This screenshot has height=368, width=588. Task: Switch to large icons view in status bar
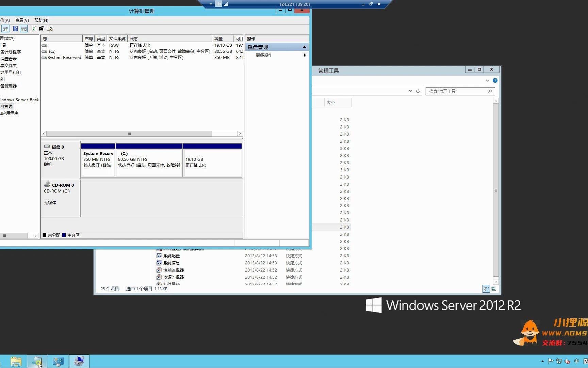click(494, 289)
